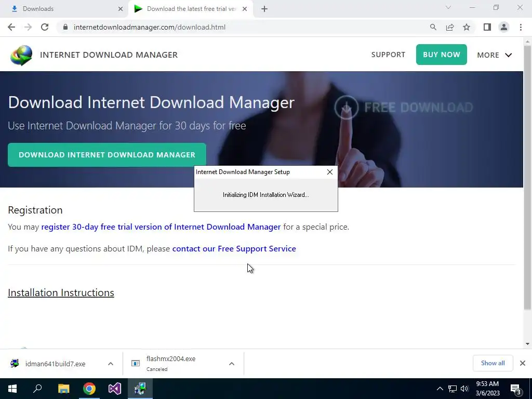Open the register 30-day free trial link
The height and width of the screenshot is (399, 532).
pyautogui.click(x=161, y=227)
